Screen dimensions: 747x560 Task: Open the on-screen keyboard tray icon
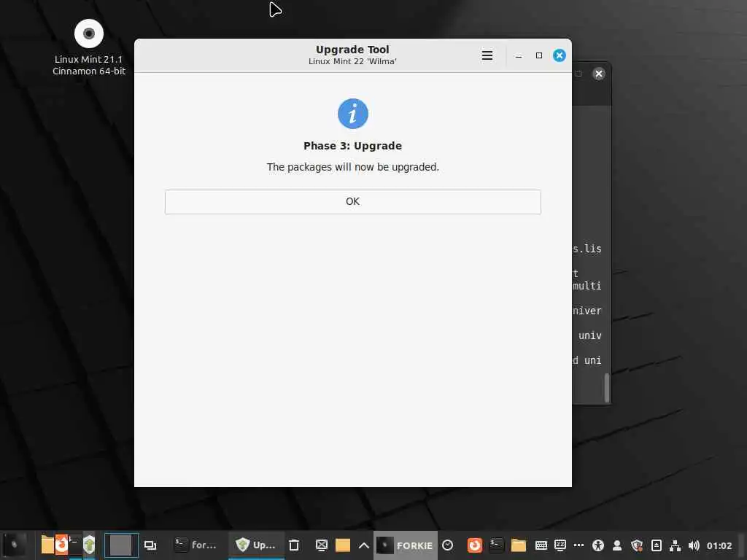[x=541, y=545]
